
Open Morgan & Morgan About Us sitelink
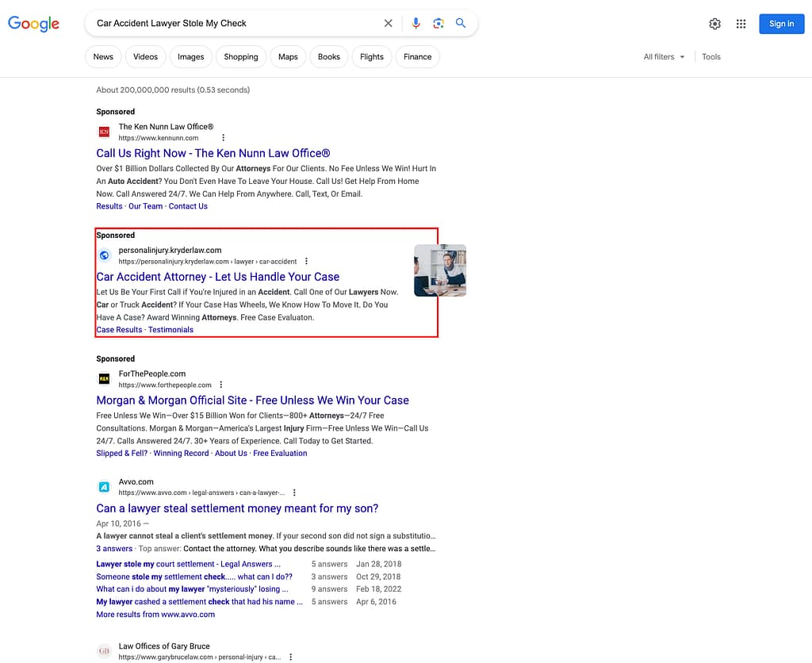pos(231,453)
